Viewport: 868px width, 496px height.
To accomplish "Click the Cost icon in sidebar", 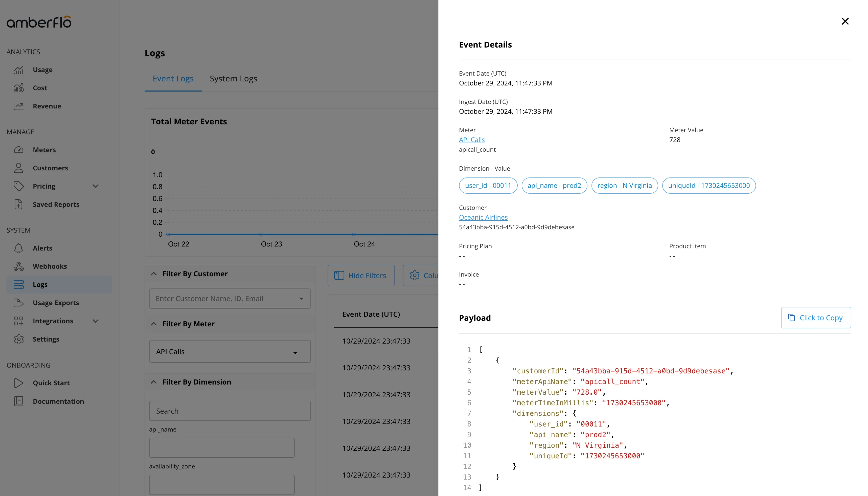I will [19, 88].
